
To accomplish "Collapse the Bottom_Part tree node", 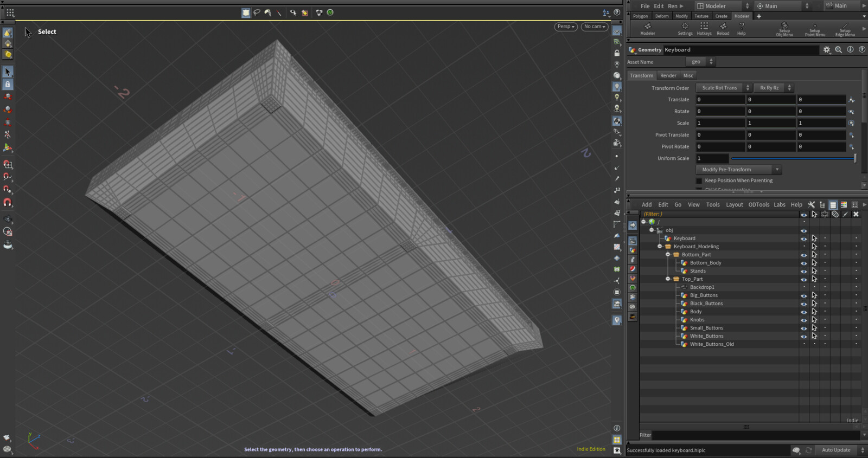I will (668, 255).
